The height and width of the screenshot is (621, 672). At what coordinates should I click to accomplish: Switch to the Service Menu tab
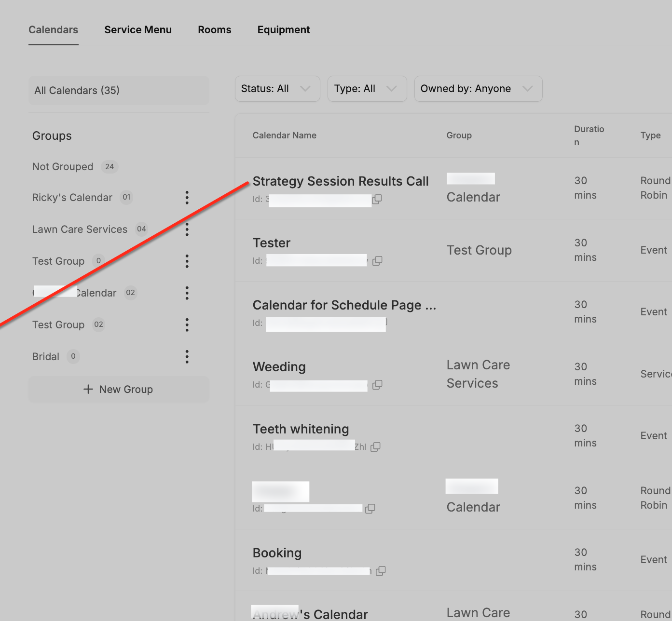(138, 30)
